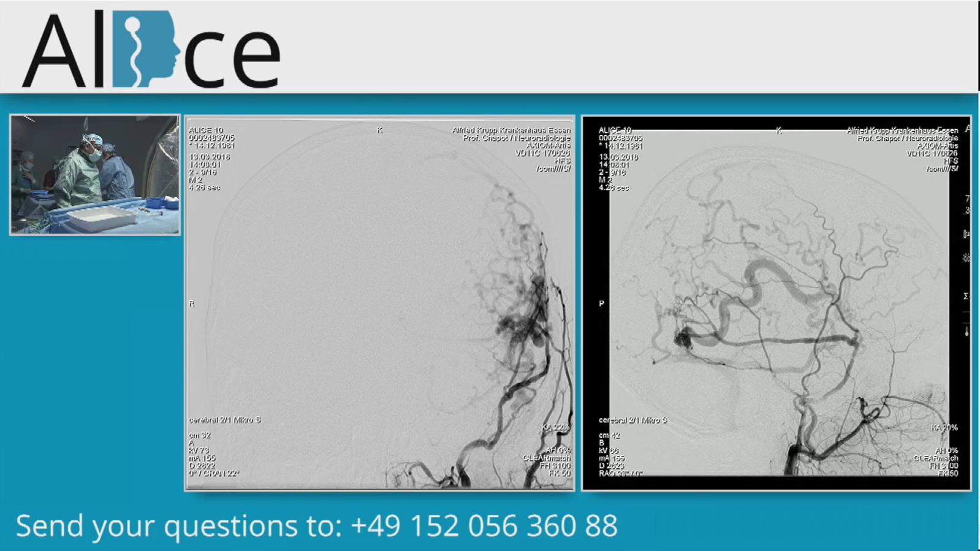Click the sigma icon beside lateral angiogram
The image size is (980, 551).
coord(967,296)
